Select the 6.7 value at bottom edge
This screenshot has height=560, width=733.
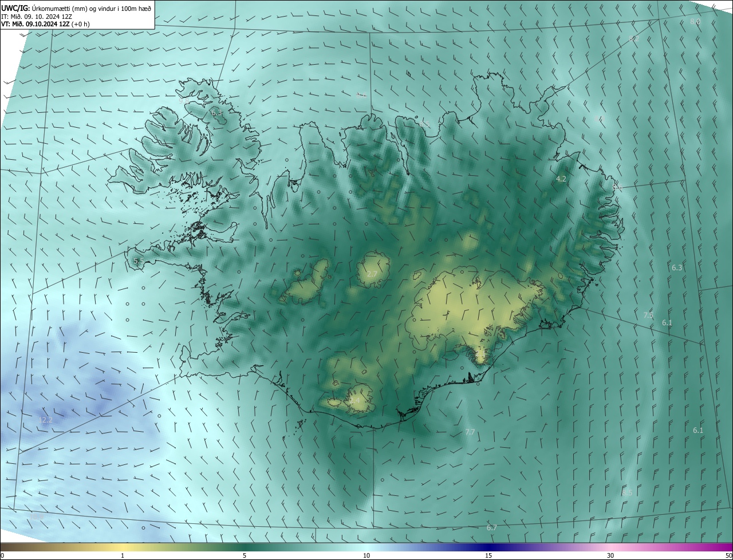pos(491,527)
